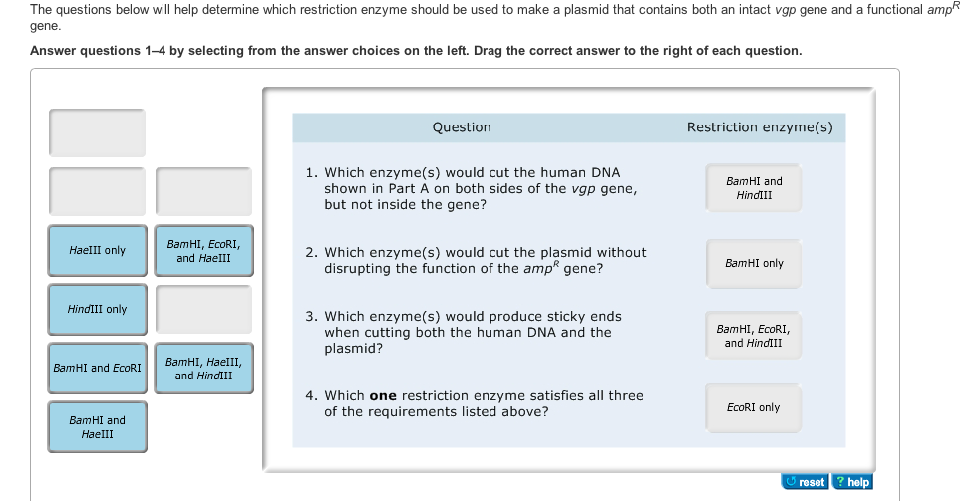Click empty slot above 'BamHI, EcoRI, and HaeIII'
The image size is (980, 501).
point(203,191)
